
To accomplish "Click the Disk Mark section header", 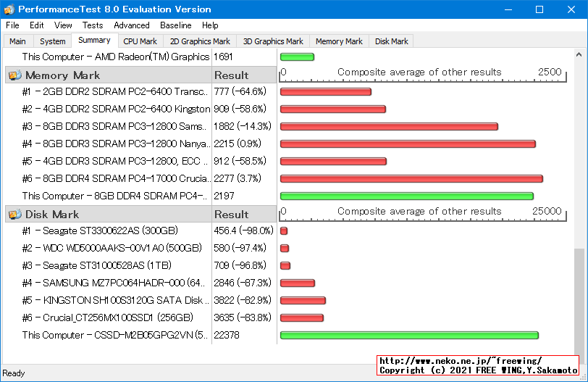I will click(x=109, y=215).
